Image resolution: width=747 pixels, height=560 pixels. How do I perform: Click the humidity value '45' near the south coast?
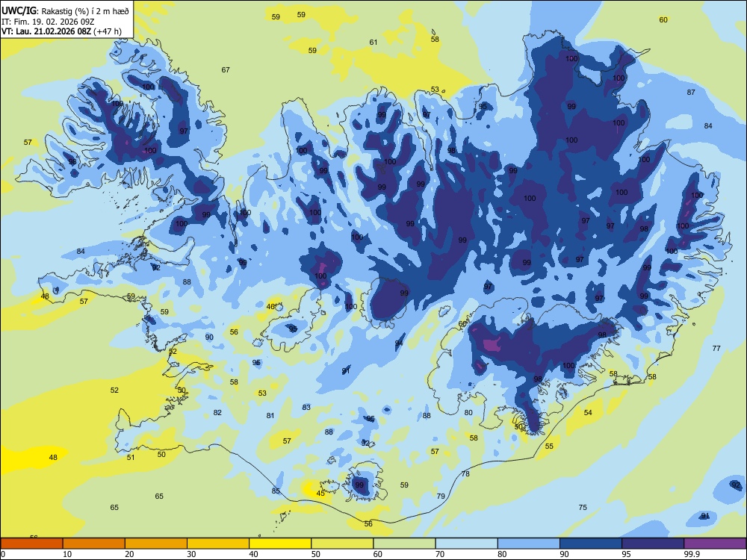pyautogui.click(x=320, y=494)
